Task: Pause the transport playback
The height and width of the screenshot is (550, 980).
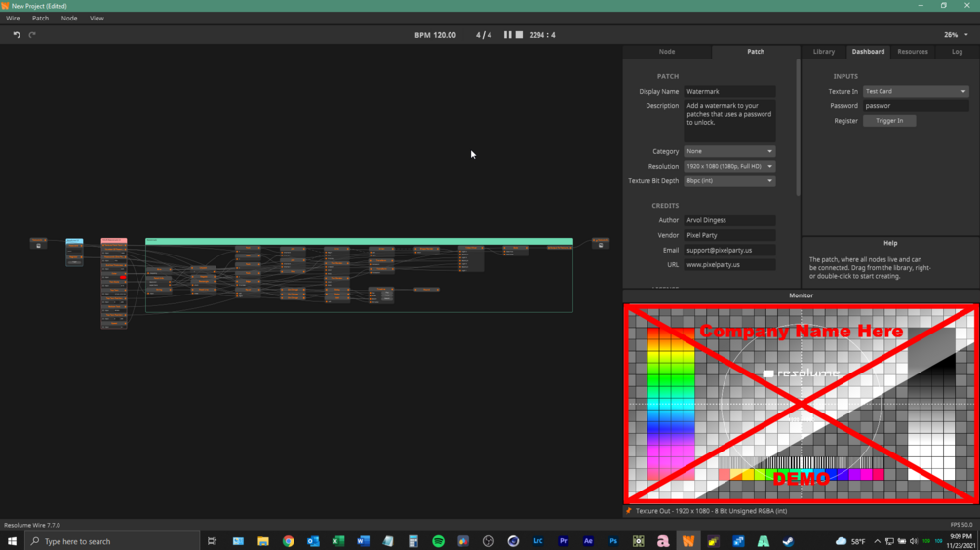Action: [507, 35]
